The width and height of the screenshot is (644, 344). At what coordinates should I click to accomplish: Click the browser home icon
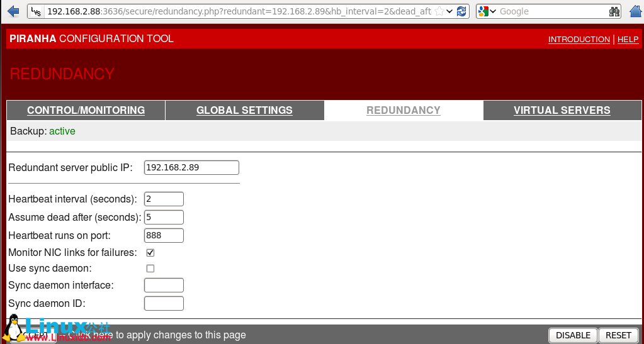point(636,11)
